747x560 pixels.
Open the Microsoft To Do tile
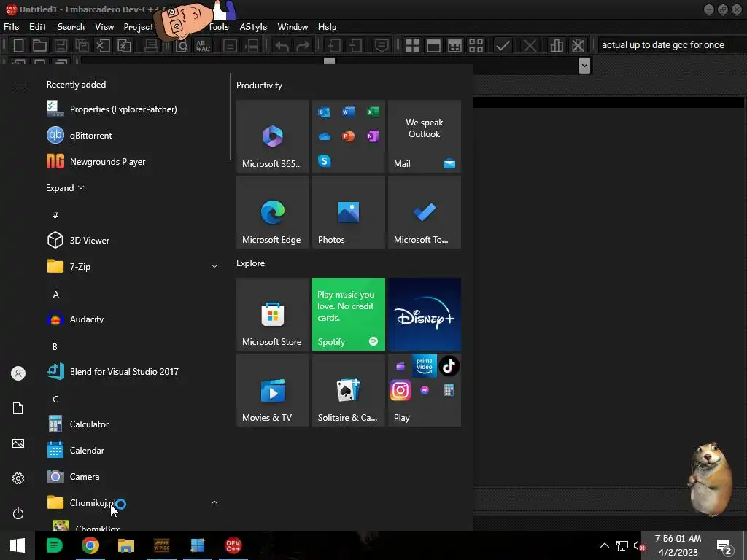pyautogui.click(x=425, y=212)
